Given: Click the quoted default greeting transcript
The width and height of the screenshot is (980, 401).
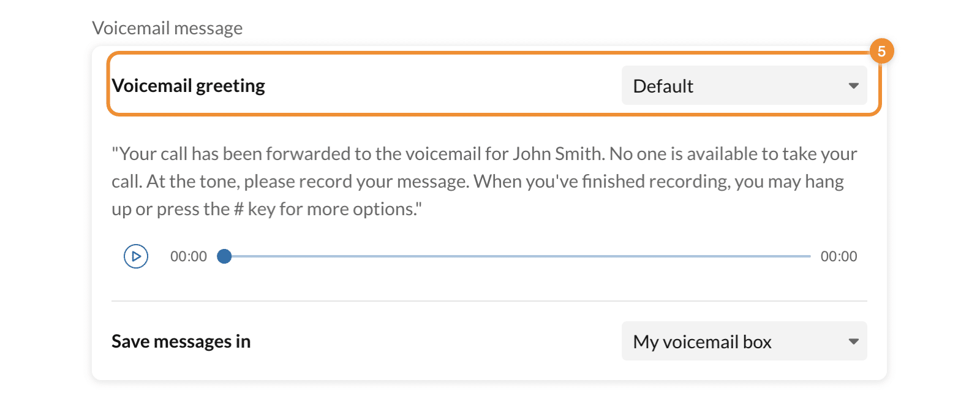Looking at the screenshot, I should click(x=484, y=181).
